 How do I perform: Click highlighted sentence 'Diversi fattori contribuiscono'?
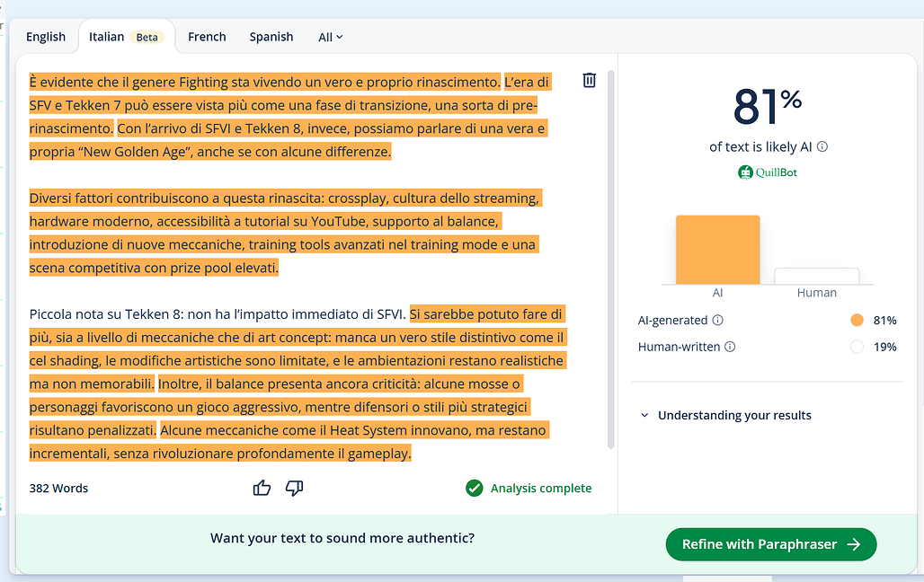click(x=284, y=233)
